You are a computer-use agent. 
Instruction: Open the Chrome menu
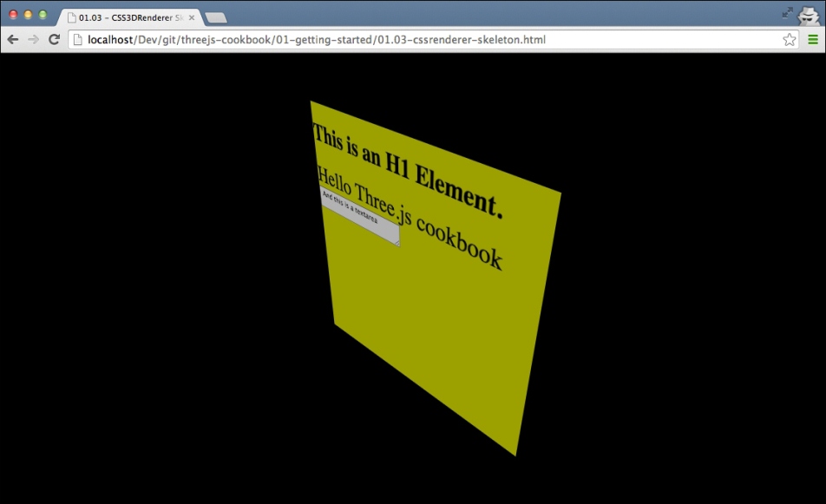click(x=813, y=40)
